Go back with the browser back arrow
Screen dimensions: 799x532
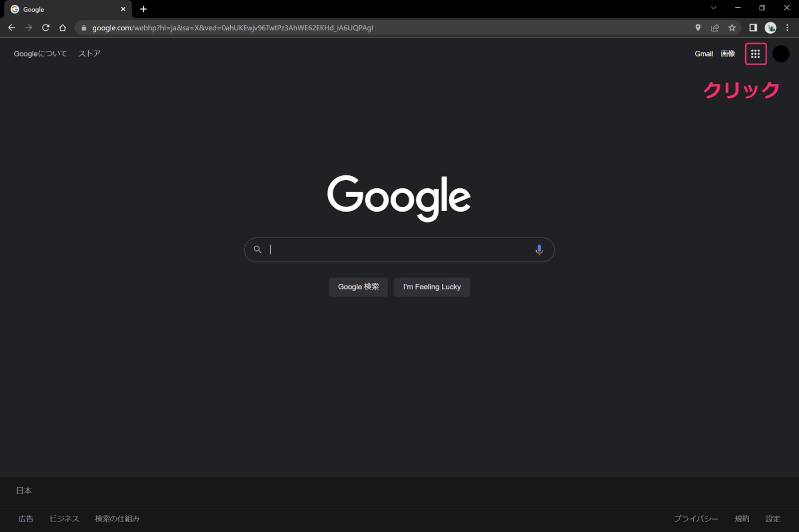11,28
